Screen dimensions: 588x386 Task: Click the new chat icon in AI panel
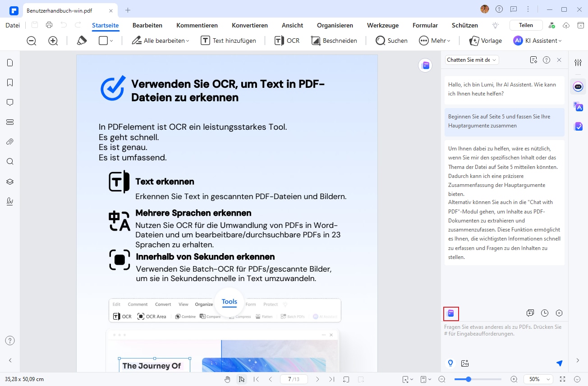(x=530, y=313)
